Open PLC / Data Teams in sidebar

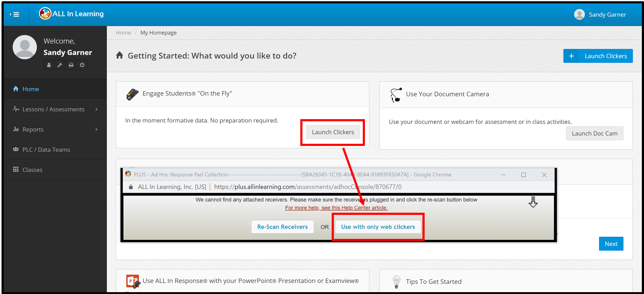tap(46, 150)
